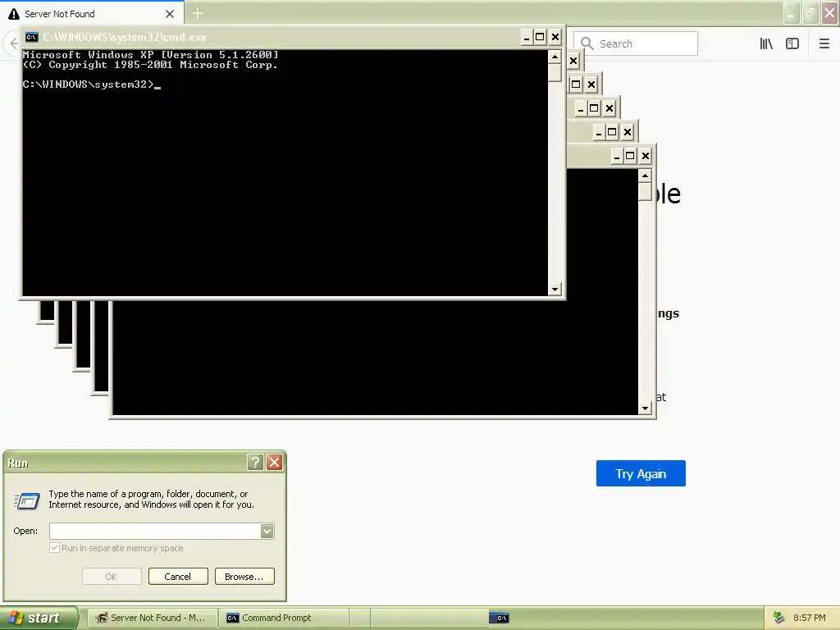Close the Firefox browser window
The height and width of the screenshot is (630, 840).
830,13
